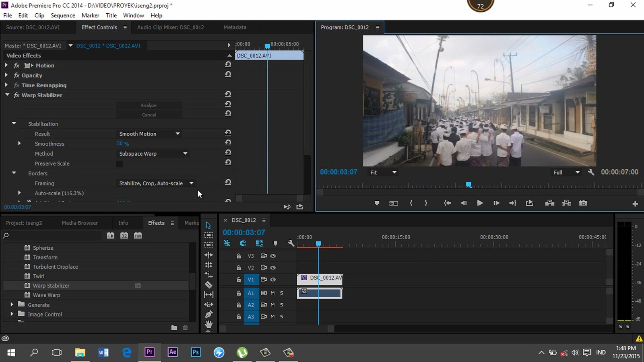Collapse the Warp Stabilizer effect
The image size is (644, 362).
click(7, 95)
